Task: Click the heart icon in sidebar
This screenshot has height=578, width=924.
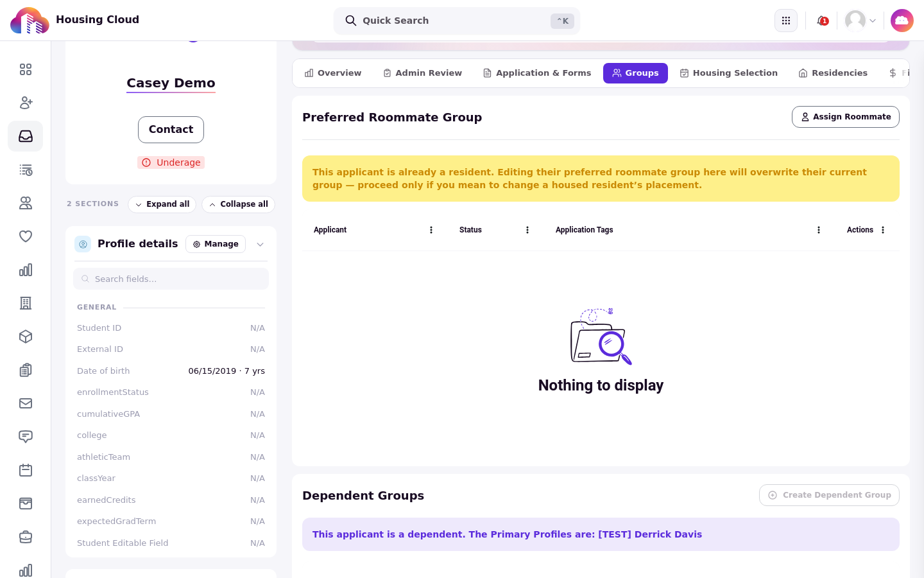Action: coord(26,236)
